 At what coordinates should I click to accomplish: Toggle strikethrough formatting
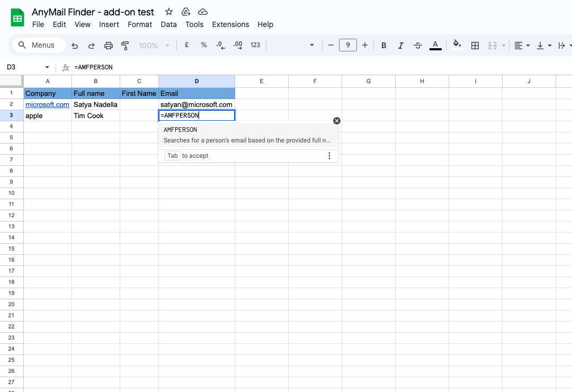tap(418, 45)
